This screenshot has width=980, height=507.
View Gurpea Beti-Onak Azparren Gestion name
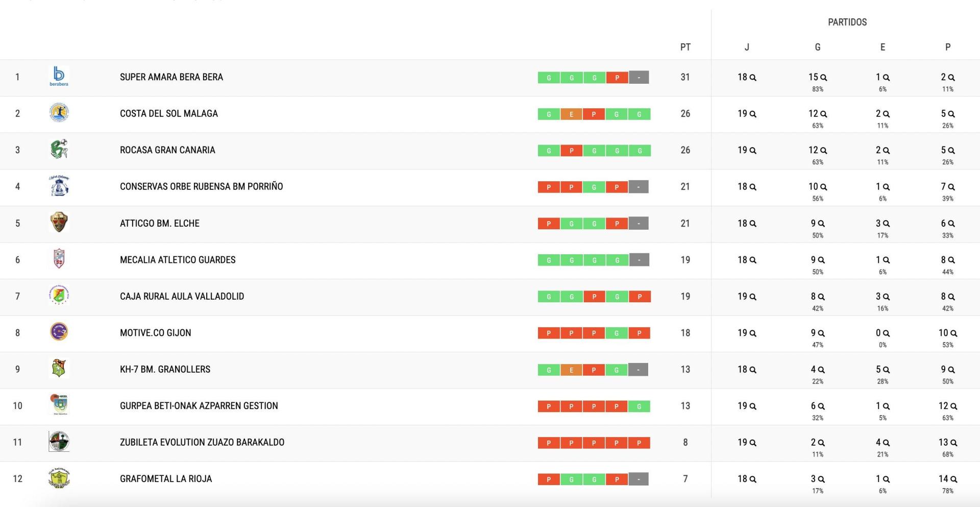199,405
